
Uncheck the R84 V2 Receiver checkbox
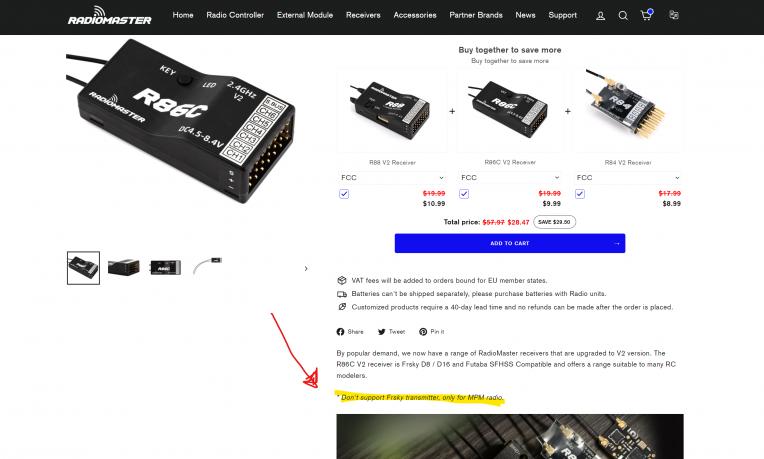580,194
